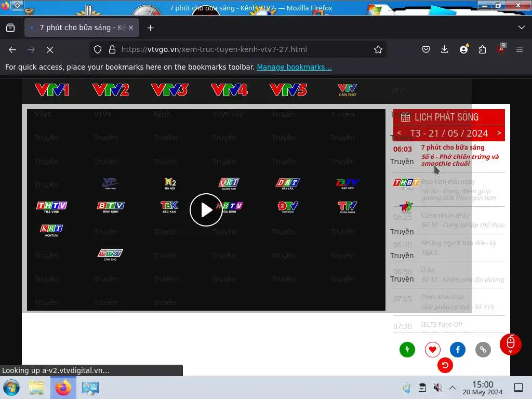Go to previous day in schedule

400,132
